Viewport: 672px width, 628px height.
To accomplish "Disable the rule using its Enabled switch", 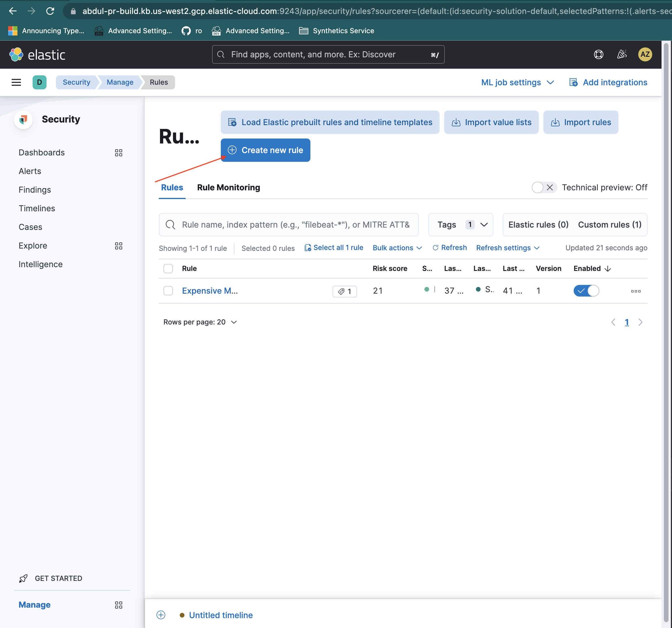I will coord(586,290).
